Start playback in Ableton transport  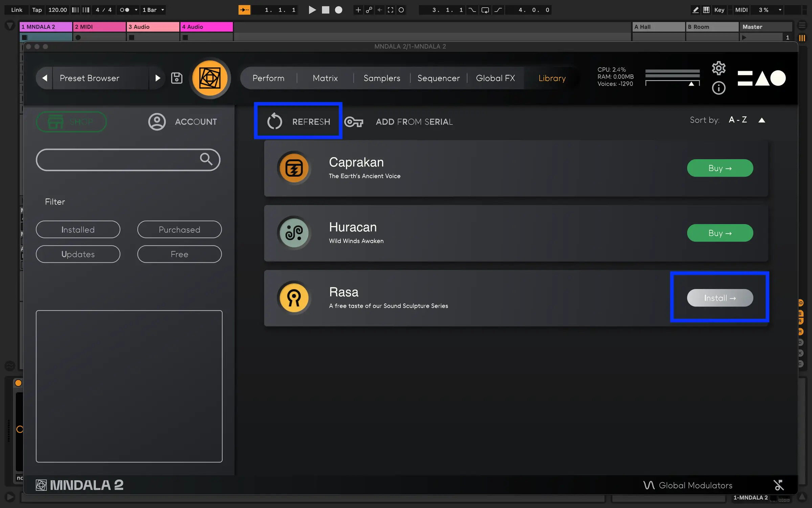(312, 10)
